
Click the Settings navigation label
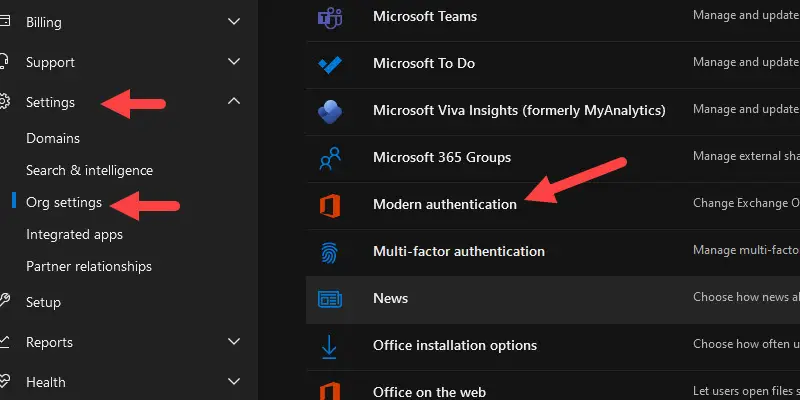51,103
